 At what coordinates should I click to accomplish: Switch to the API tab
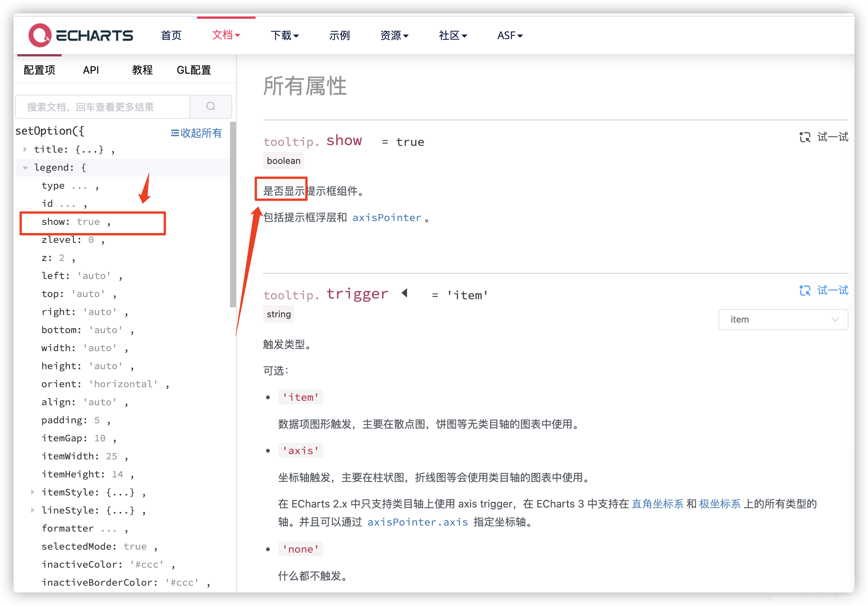(x=91, y=70)
